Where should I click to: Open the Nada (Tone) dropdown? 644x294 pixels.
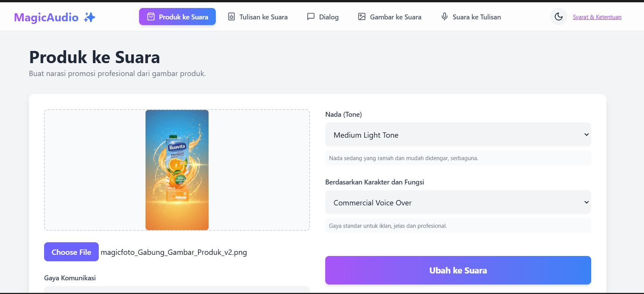458,135
